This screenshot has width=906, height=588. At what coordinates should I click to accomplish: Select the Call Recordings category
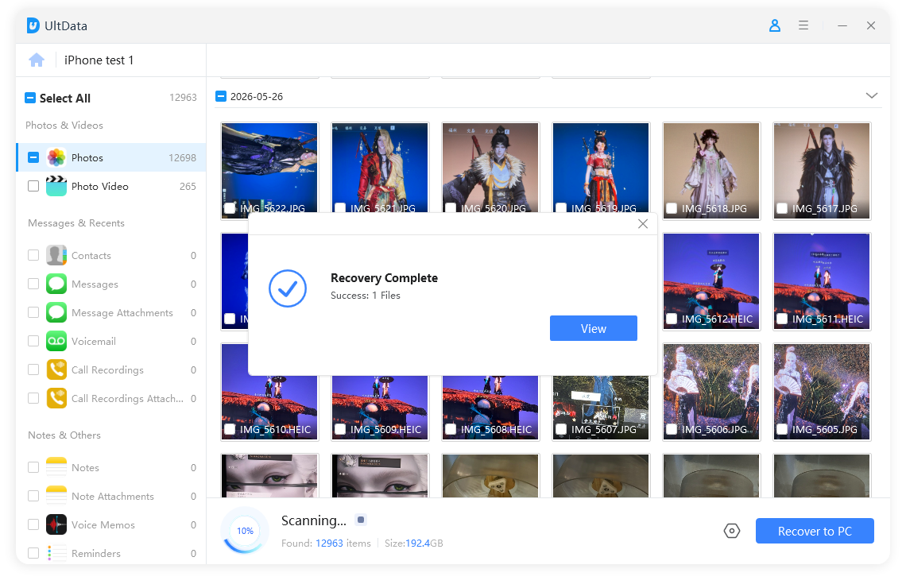(111, 369)
